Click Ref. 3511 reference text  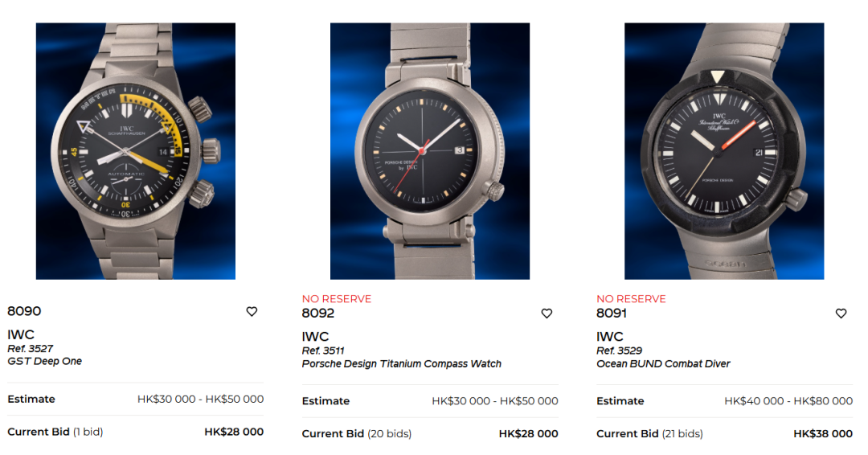[323, 350]
